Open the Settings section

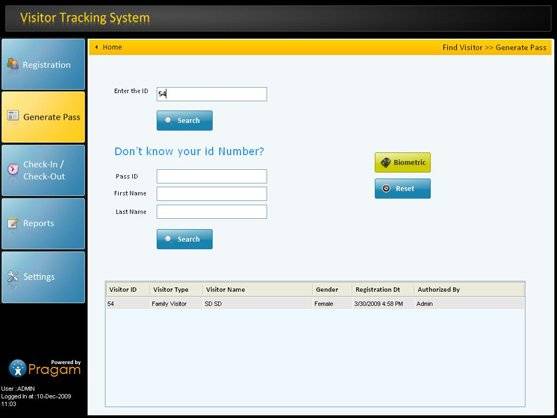(x=43, y=277)
